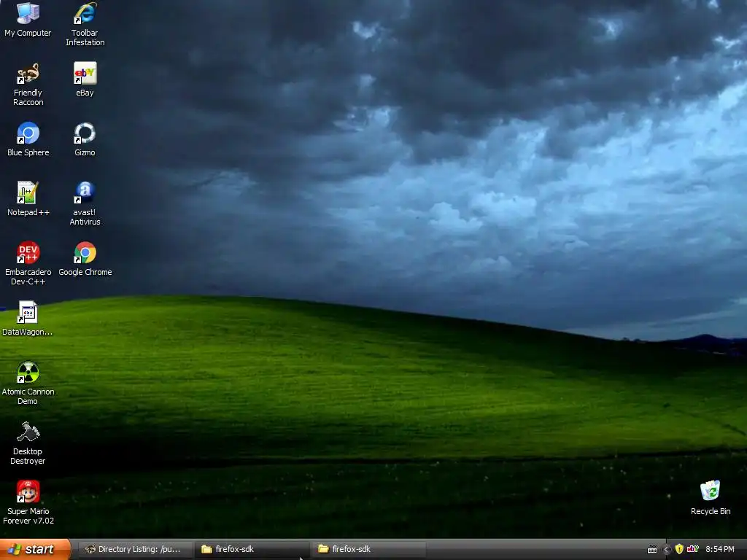Activate firefox-sdk taskbar button beside Directory Listing
Screen dimensions: 747x560
click(252, 549)
